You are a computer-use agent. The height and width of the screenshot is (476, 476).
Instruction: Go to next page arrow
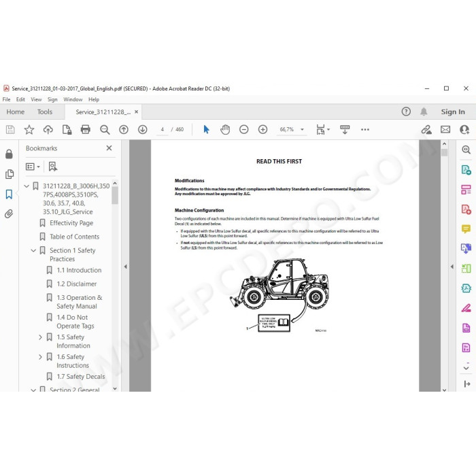142,130
